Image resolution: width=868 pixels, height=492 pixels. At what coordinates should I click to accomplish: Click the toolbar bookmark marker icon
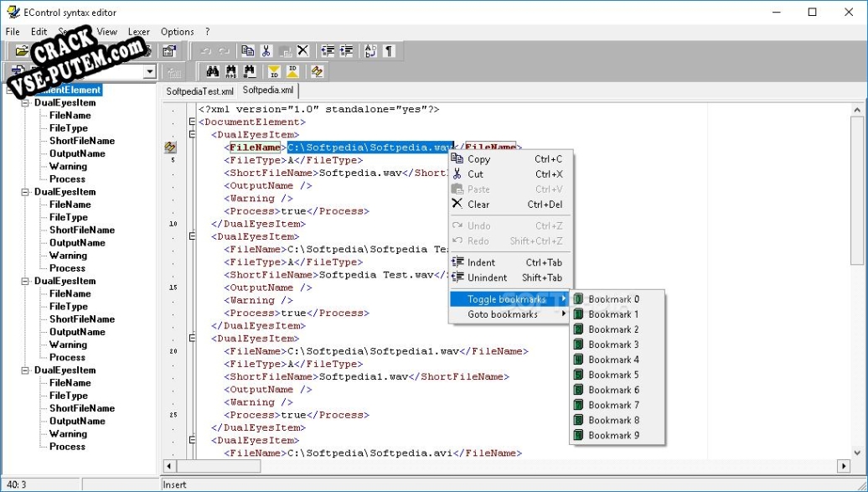[317, 71]
